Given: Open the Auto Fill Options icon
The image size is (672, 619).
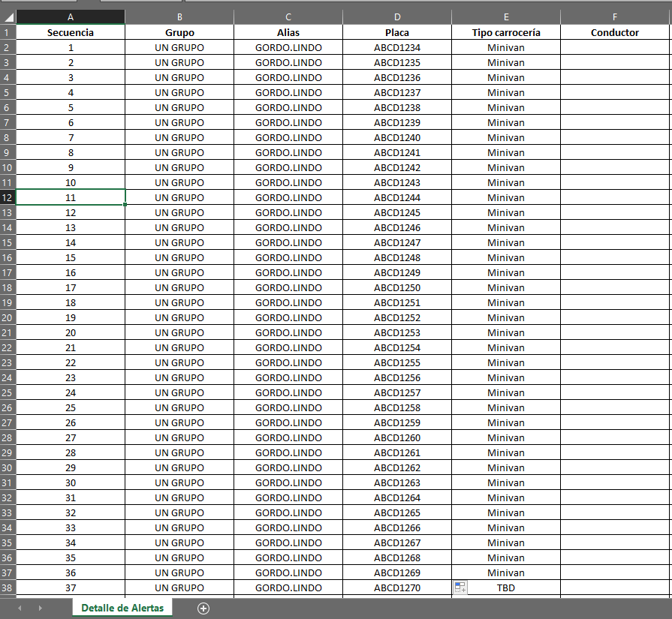Looking at the screenshot, I should tap(460, 587).
